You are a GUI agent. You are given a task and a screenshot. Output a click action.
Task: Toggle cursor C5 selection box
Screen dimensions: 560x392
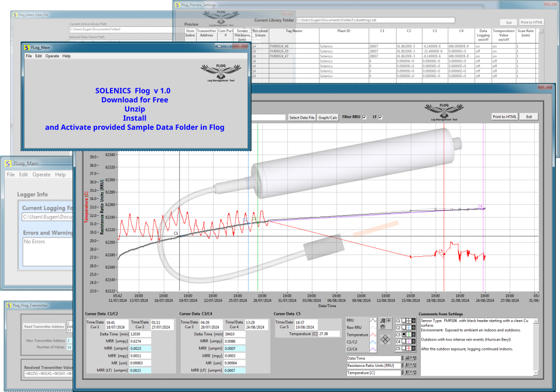click(404, 349)
